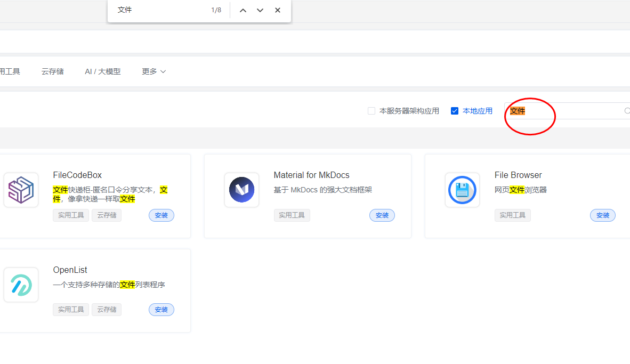Click the FileCodeBox description text
The image size is (630, 364).
point(110,195)
